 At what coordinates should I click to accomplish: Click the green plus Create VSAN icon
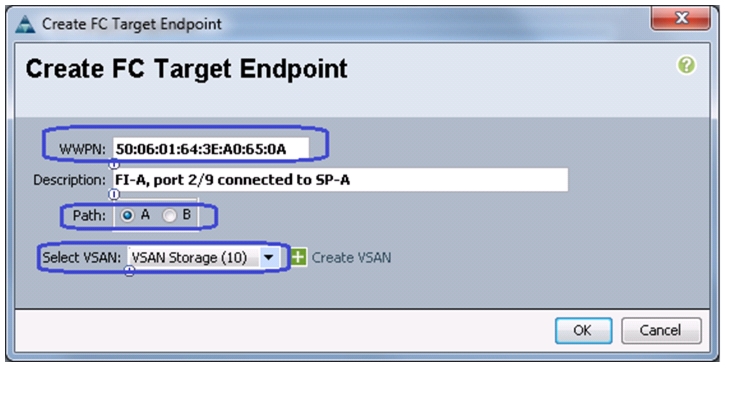(299, 257)
